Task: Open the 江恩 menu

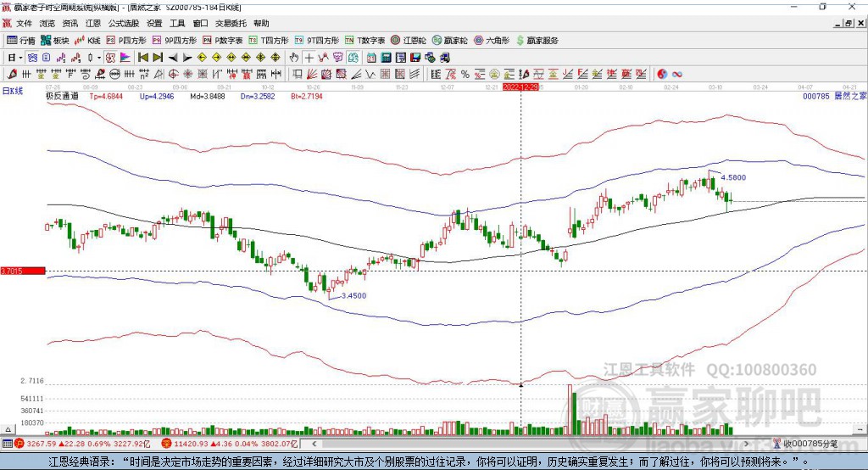Action: coord(93,23)
